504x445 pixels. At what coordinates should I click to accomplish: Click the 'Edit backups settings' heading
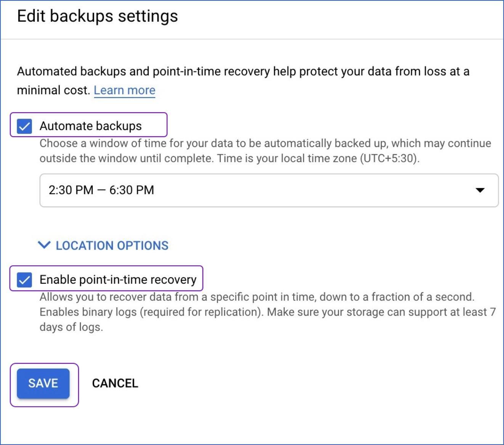point(98,16)
